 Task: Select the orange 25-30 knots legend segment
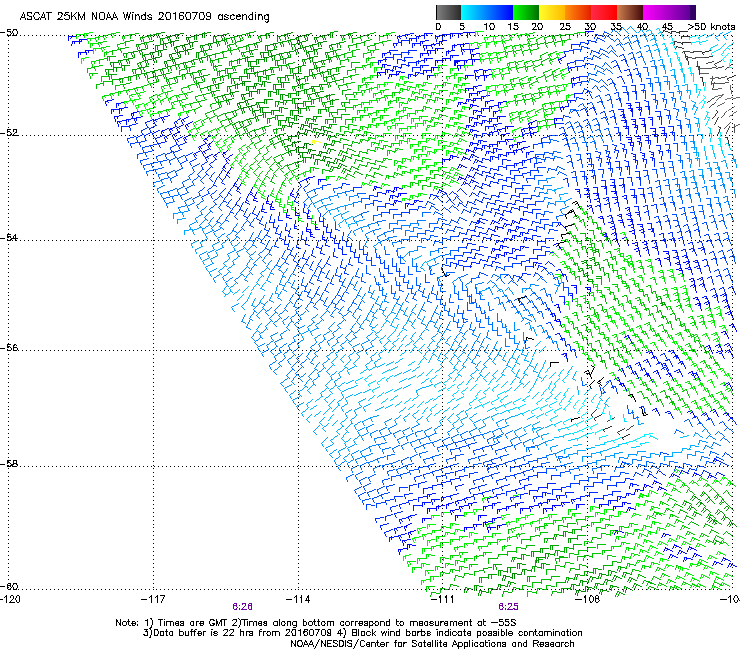tap(578, 12)
